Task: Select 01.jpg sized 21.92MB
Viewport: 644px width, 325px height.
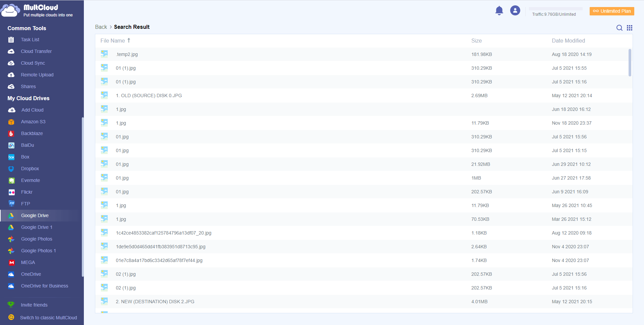Action: (x=364, y=164)
